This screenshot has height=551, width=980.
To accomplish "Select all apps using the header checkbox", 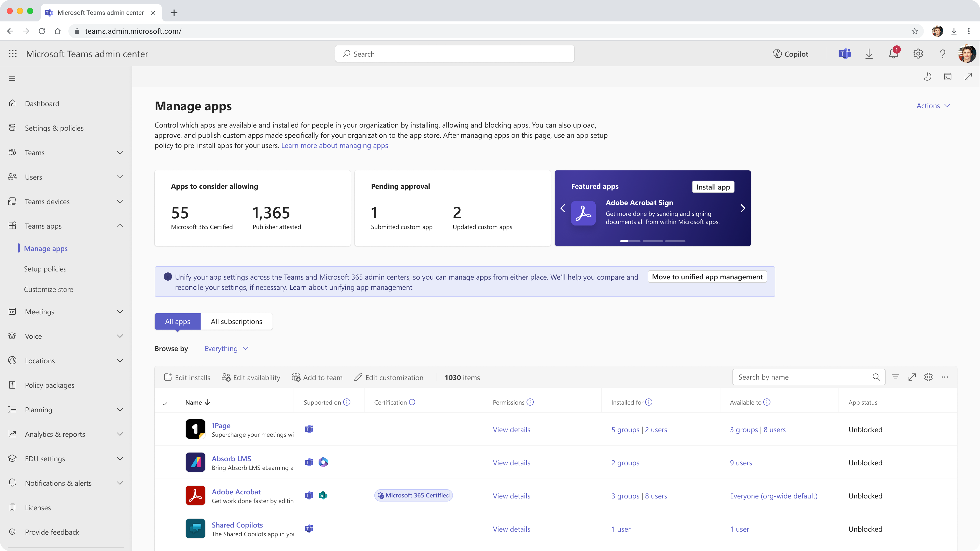I will (x=165, y=403).
